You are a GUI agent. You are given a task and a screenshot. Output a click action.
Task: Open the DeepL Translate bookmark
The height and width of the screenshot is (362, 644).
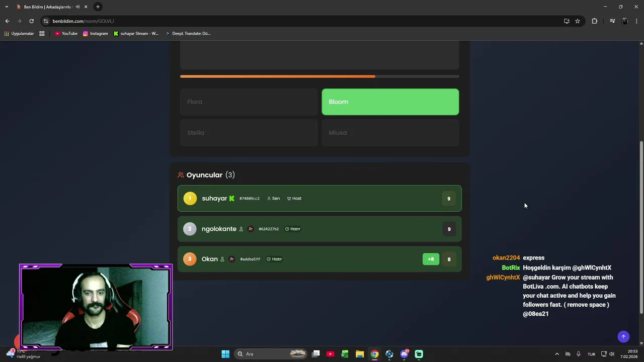pos(188,34)
